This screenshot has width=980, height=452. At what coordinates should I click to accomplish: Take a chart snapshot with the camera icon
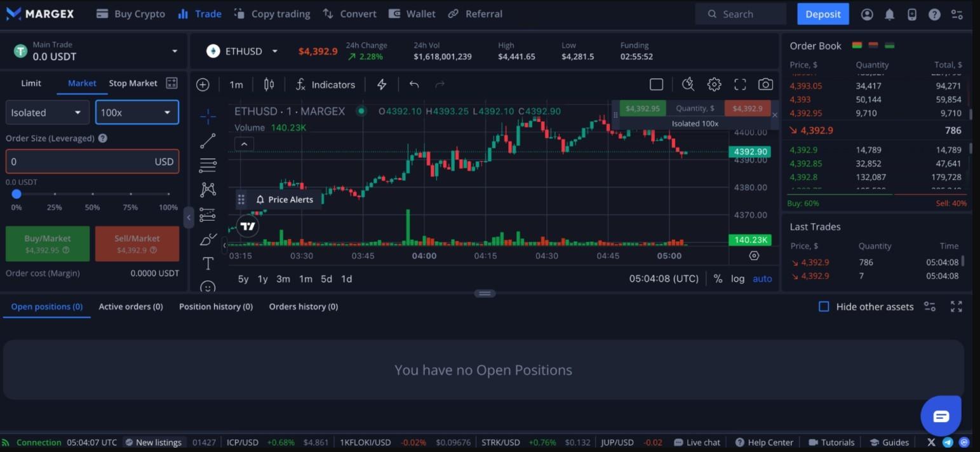(x=765, y=84)
